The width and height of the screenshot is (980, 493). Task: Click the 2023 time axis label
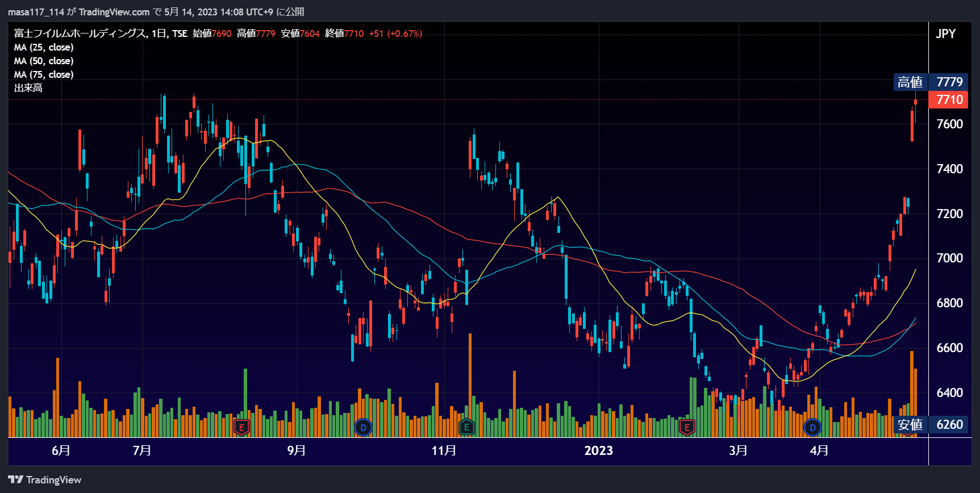pos(599,450)
